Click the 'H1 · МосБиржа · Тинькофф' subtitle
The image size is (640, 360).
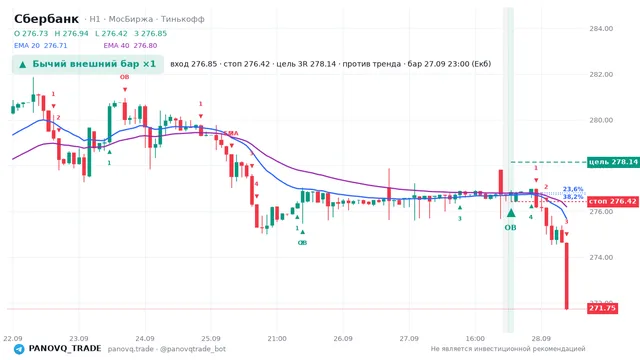pos(147,19)
